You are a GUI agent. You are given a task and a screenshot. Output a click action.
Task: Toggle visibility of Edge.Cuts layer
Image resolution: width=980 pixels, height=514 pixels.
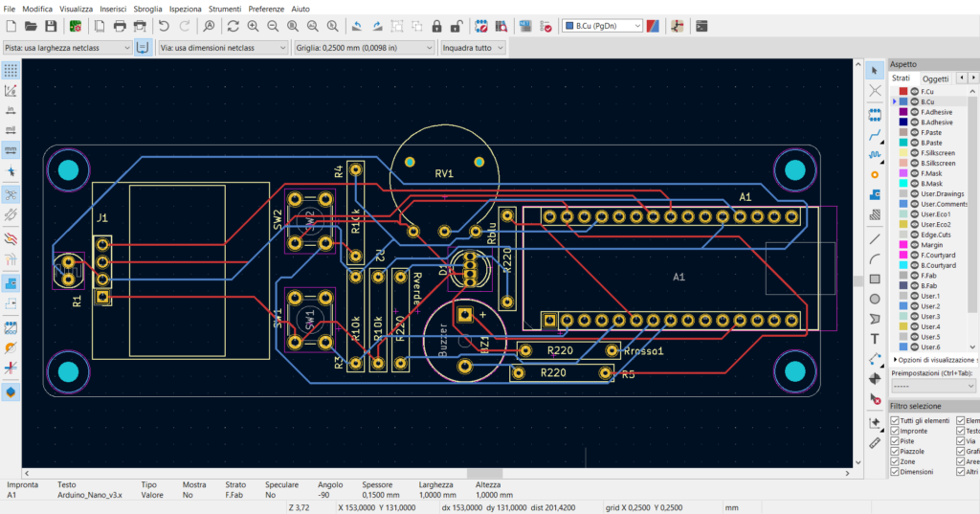pos(914,235)
